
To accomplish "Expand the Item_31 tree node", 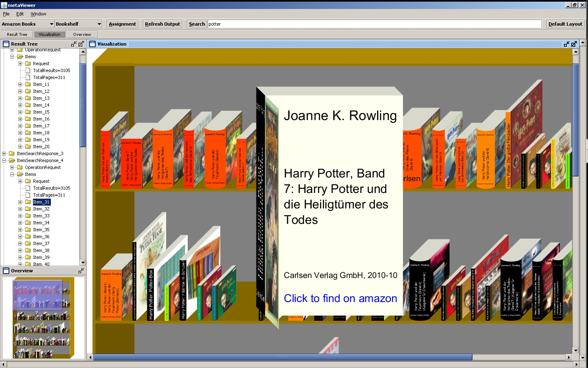I will coord(20,202).
